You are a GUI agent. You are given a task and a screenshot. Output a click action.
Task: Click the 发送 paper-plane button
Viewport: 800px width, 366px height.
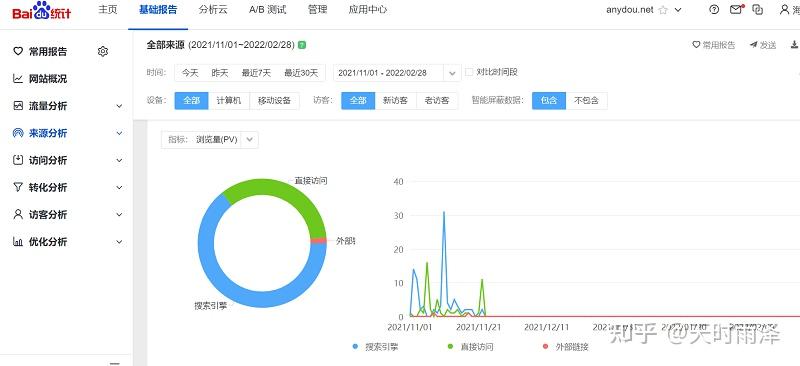click(763, 45)
